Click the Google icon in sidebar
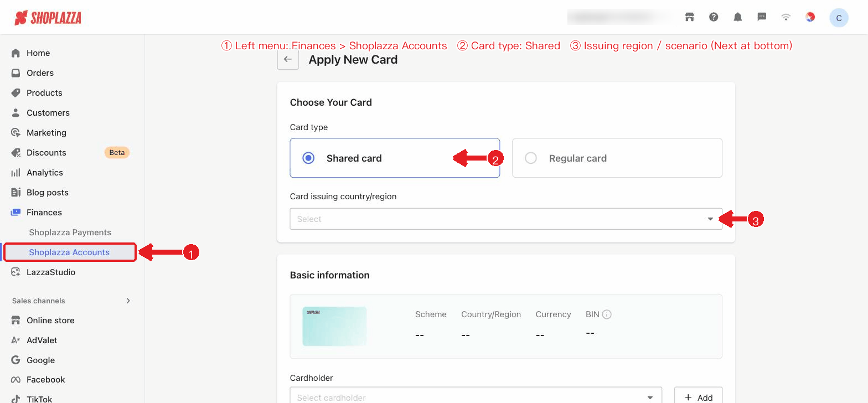 pos(15,360)
